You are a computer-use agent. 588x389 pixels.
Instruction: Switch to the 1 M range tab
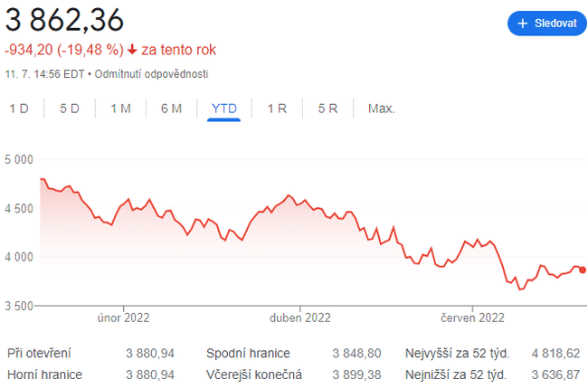(120, 109)
